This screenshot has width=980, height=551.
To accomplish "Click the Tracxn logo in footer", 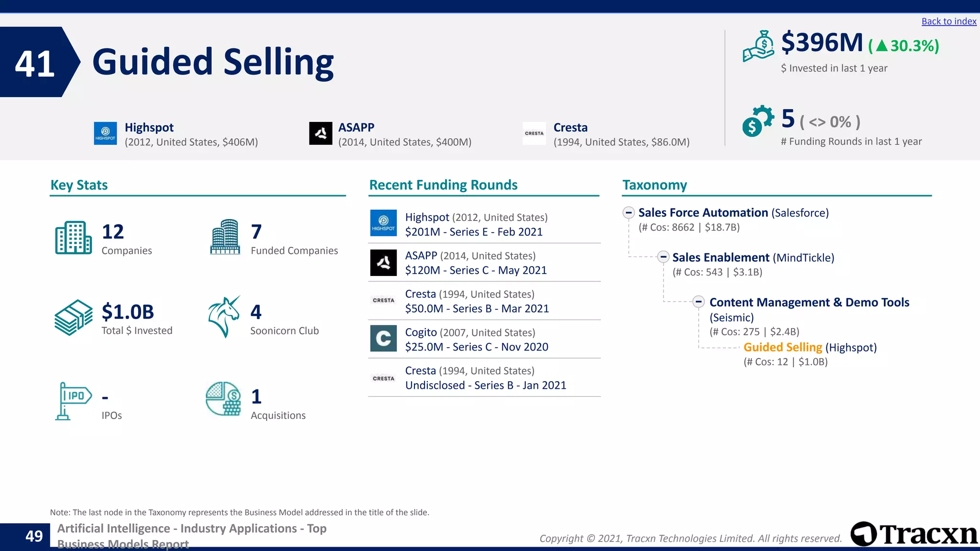I will coord(914,534).
